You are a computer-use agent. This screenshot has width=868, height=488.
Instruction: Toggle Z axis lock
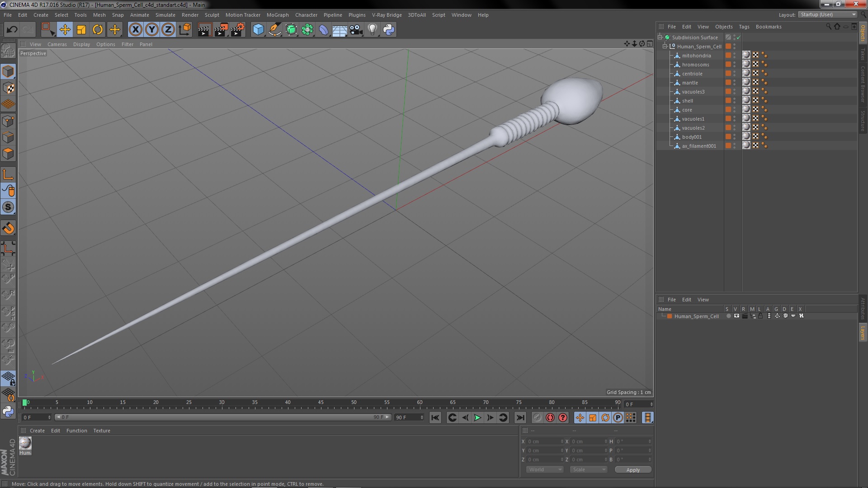(168, 30)
